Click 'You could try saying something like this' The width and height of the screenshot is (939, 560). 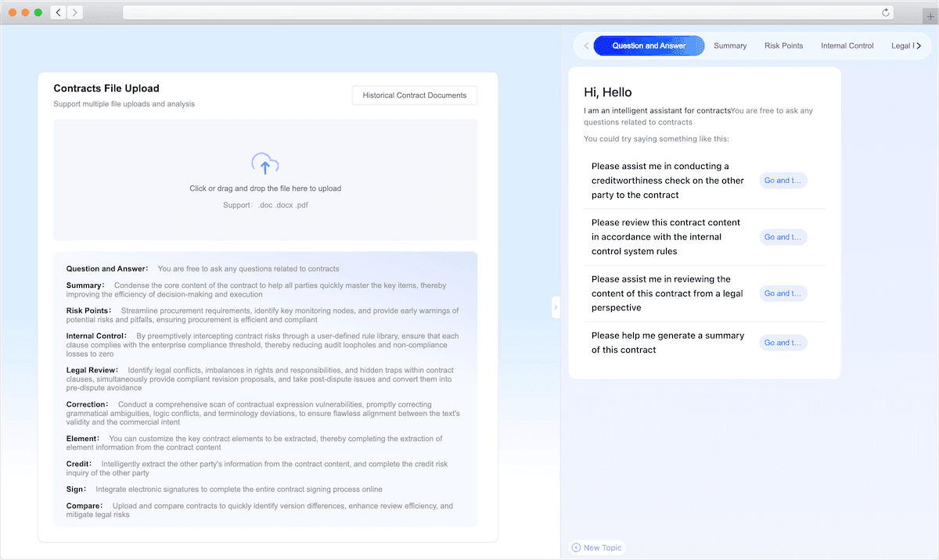656,138
